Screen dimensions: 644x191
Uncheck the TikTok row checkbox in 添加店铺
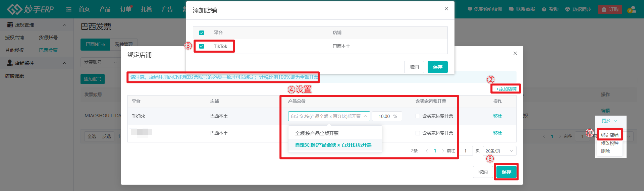point(202,46)
